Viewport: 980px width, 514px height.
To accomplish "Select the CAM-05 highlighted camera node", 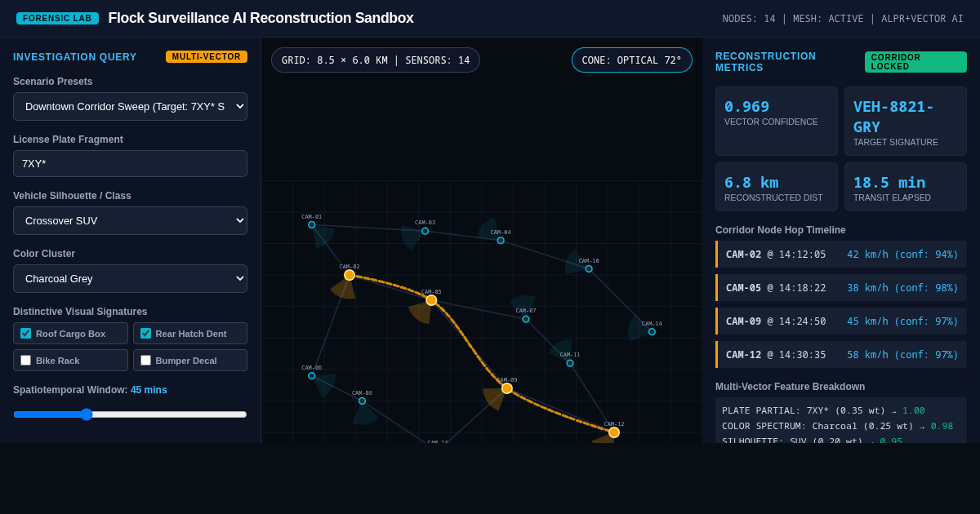I will click(x=431, y=300).
